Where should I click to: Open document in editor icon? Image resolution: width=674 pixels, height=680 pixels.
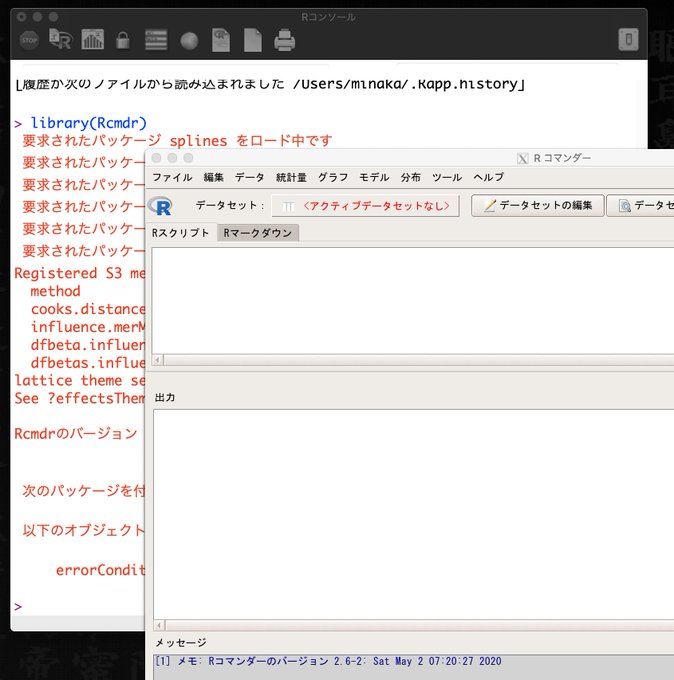(x=221, y=40)
